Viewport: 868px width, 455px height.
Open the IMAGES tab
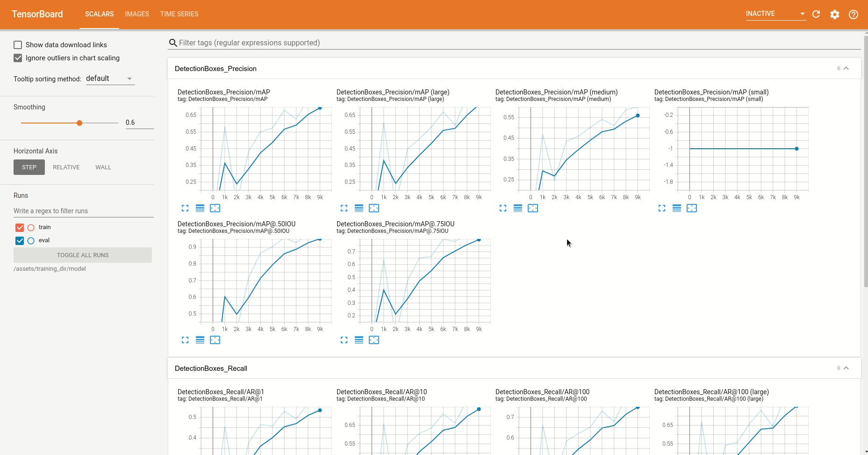pos(137,14)
